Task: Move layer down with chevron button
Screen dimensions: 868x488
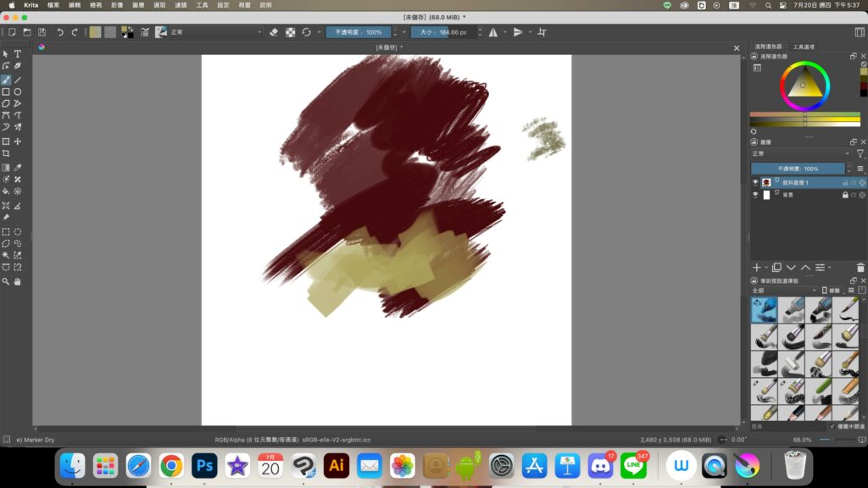Action: [791, 268]
